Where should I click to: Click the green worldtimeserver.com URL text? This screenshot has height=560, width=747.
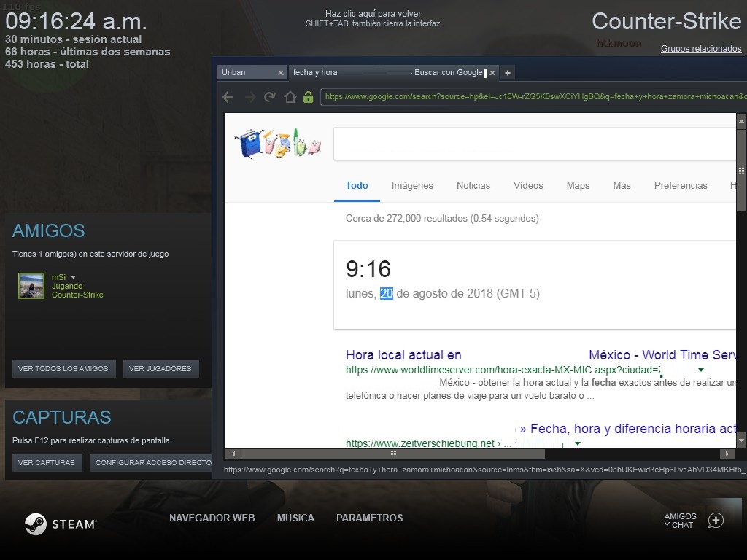point(503,370)
